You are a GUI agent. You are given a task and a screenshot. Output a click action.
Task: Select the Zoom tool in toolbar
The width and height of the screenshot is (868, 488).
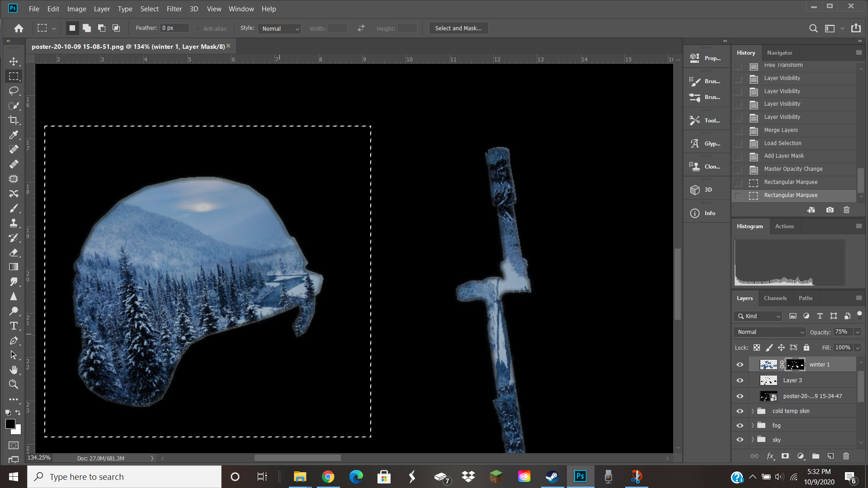pos(14,385)
